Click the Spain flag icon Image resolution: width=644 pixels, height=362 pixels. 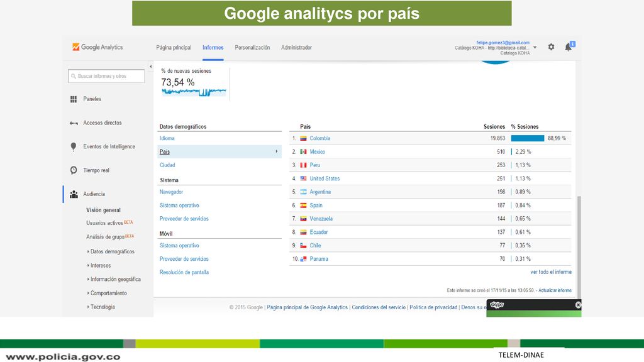303,206
